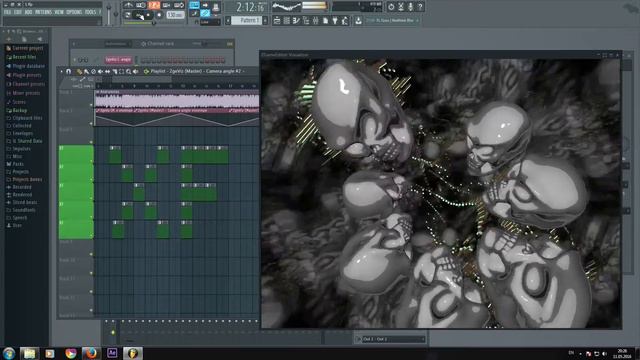Expand Mixer presets folder
This screenshot has width=640, height=360.
click(x=23, y=93)
